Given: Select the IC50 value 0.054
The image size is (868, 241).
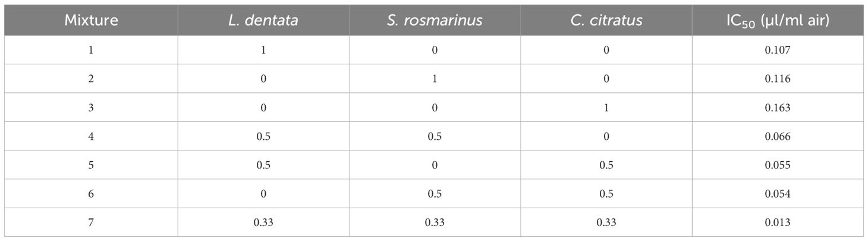Looking at the screenshot, I should click(x=778, y=193).
